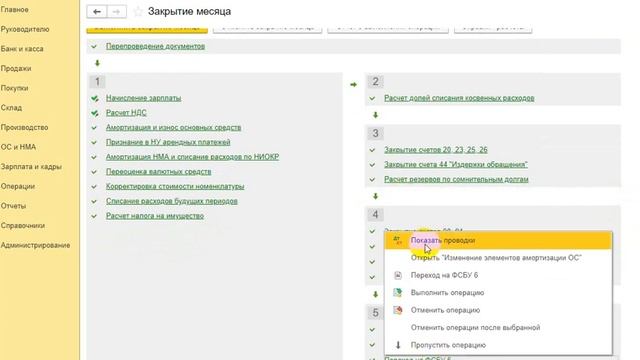Open the ОС и НМА section
The height and width of the screenshot is (360, 640).
[x=18, y=147]
